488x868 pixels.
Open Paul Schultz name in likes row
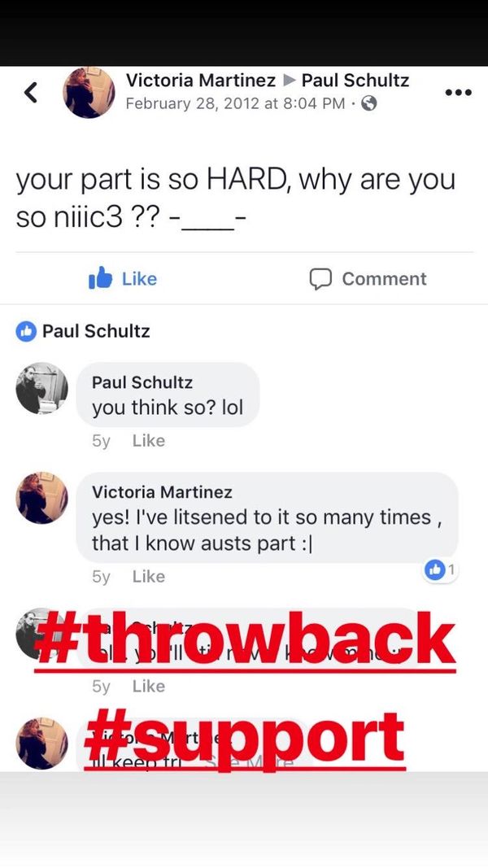96,331
